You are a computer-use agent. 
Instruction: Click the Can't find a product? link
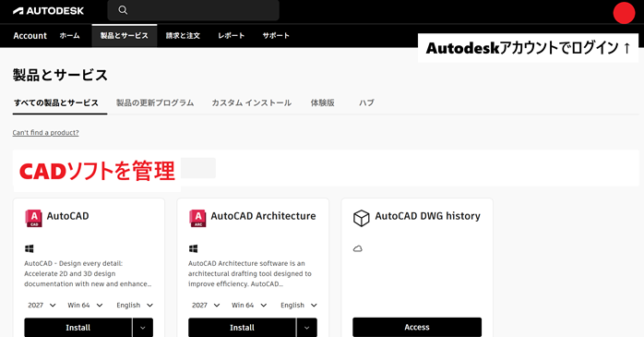click(x=45, y=133)
